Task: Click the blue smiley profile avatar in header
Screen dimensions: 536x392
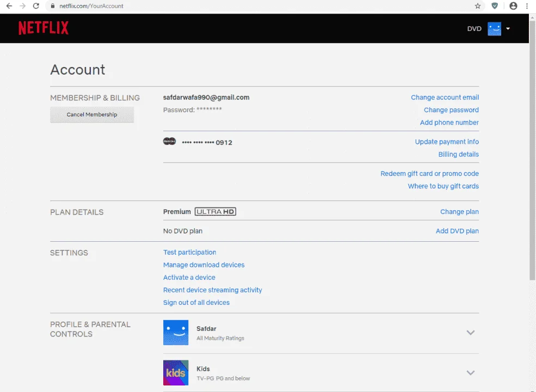Action: (494, 29)
